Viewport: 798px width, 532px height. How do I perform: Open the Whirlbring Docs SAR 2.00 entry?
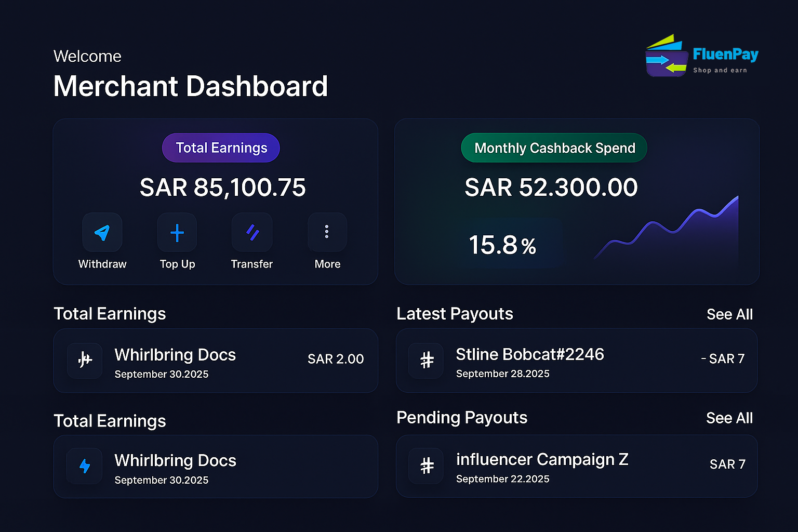point(215,361)
